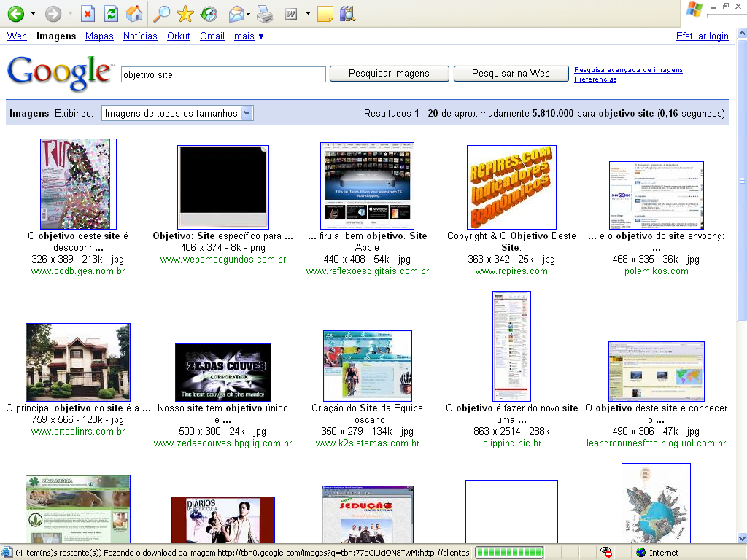Image resolution: width=747 pixels, height=560 pixels.
Task: Print the page with printer icon
Action: [265, 13]
